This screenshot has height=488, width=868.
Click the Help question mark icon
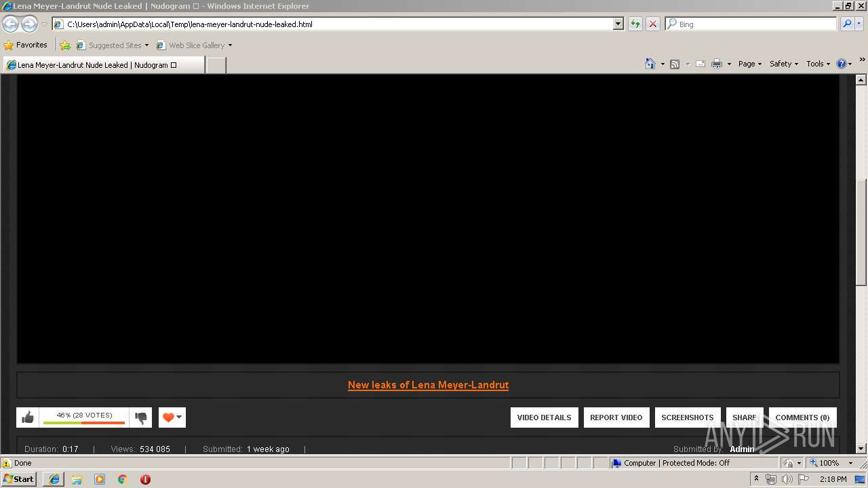coord(842,64)
